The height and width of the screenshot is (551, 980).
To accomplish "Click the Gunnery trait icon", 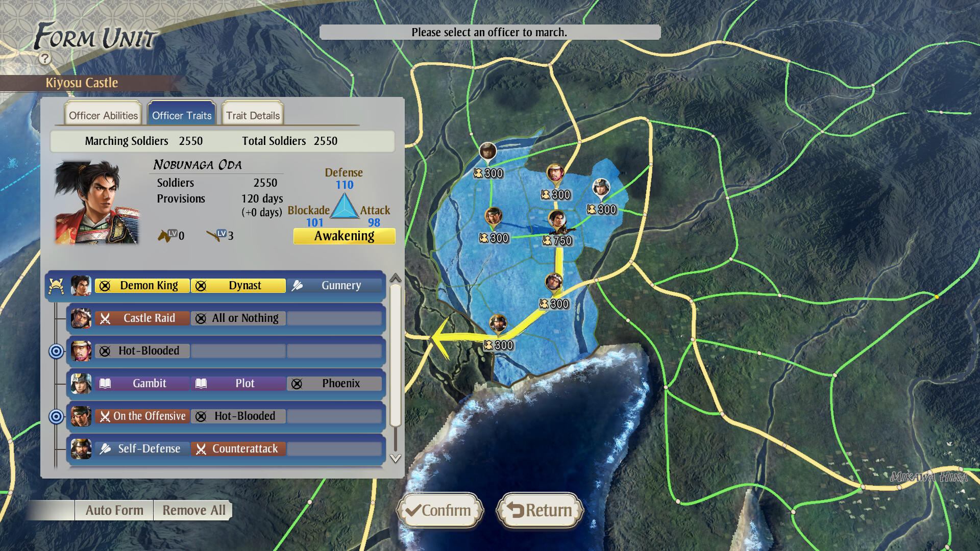I will (x=334, y=285).
